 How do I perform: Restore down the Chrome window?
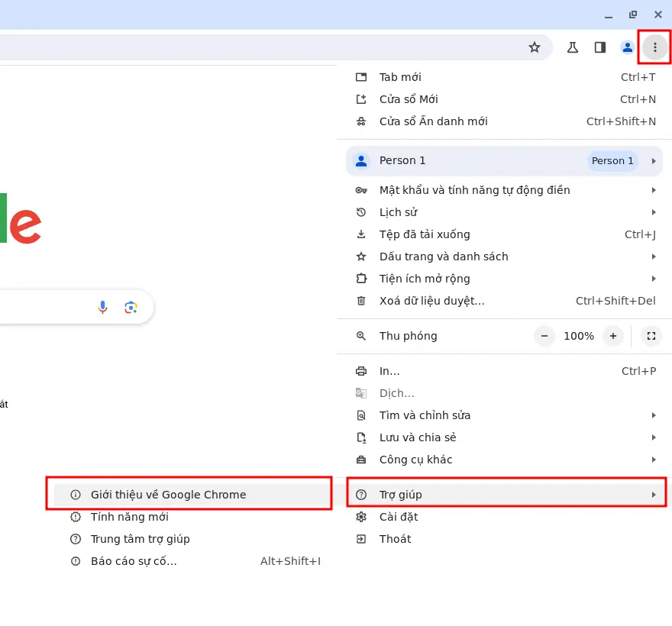(632, 15)
